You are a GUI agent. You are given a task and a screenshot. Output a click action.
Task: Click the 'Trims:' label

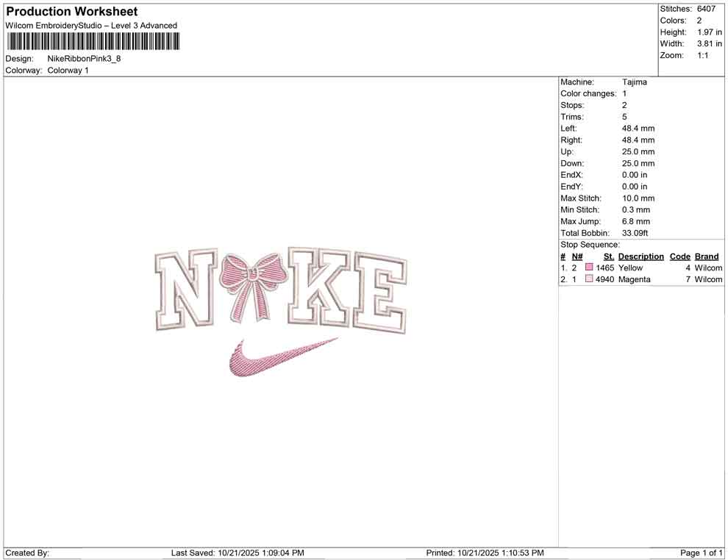pyautogui.click(x=572, y=117)
